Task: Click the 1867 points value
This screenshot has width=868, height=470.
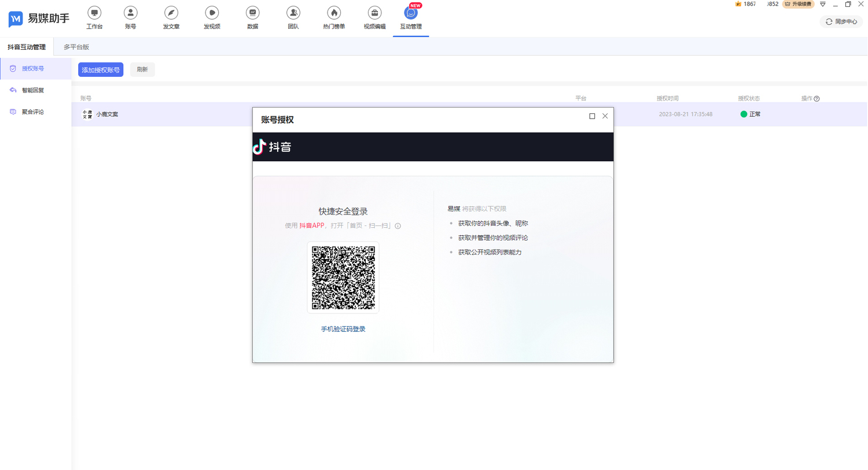Action: (749, 4)
